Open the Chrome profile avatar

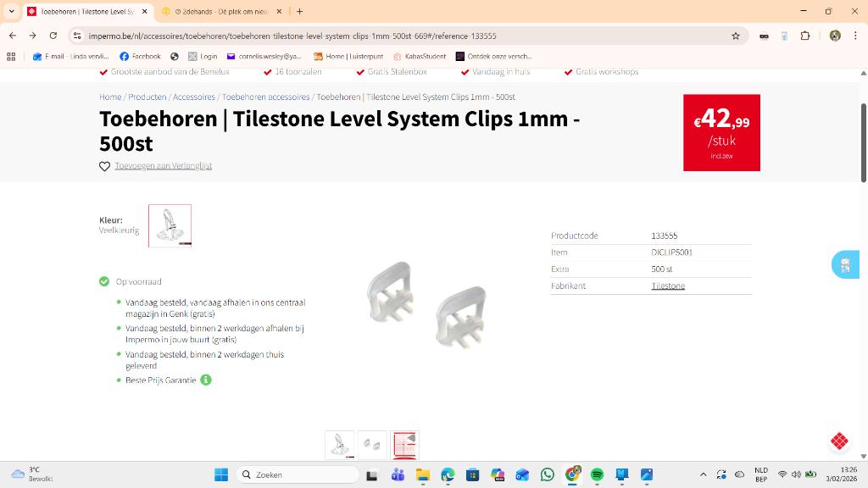pos(835,36)
